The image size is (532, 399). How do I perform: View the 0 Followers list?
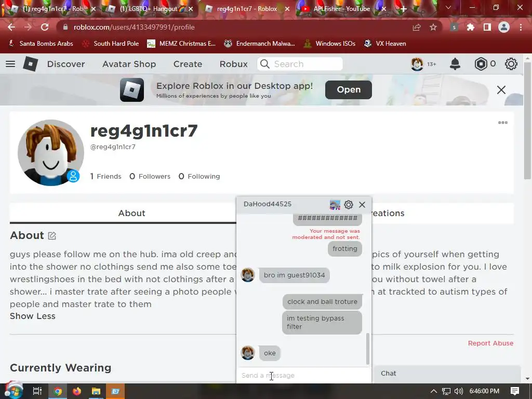(150, 177)
